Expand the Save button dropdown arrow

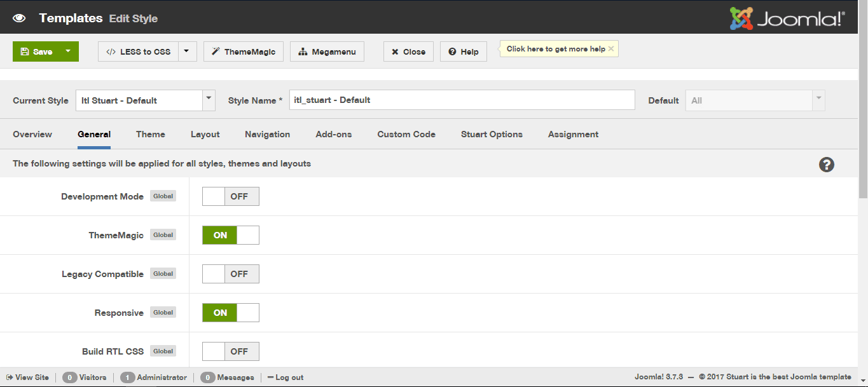(68, 51)
